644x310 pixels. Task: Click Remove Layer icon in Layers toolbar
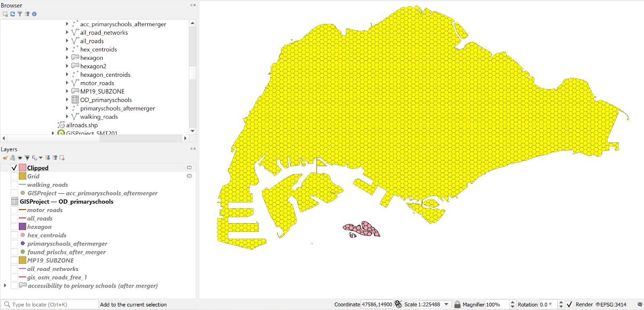pos(62,158)
